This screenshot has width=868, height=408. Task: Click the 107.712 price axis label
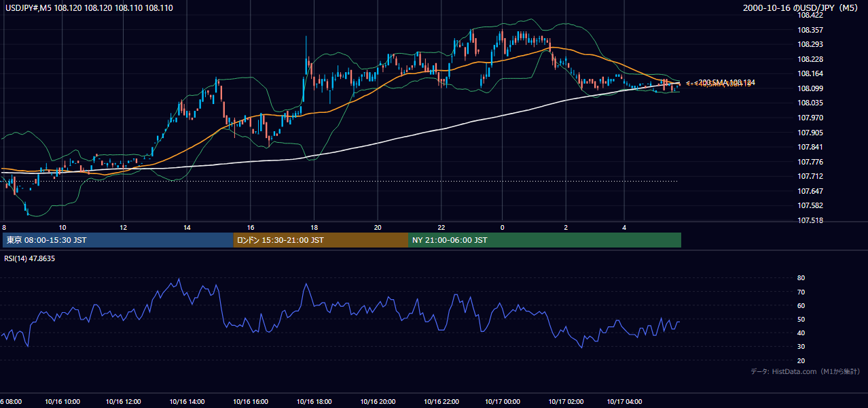click(x=811, y=177)
